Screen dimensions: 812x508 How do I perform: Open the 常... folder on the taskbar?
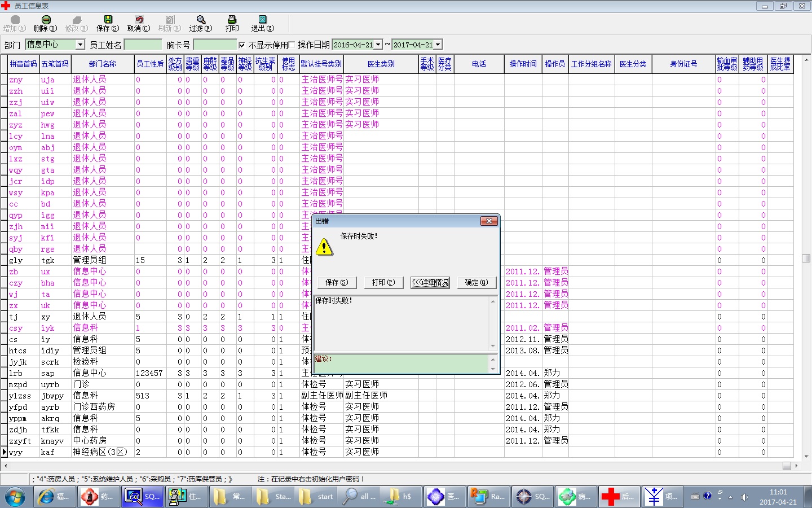tap(230, 497)
